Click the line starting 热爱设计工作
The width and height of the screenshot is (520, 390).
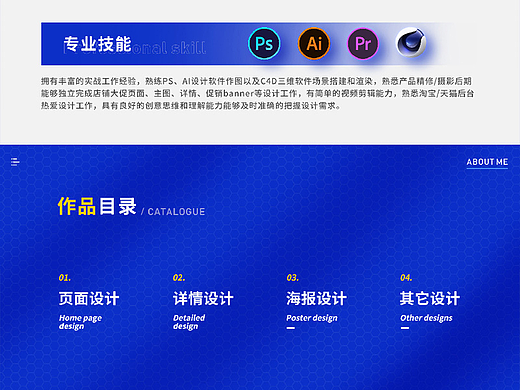[191, 106]
